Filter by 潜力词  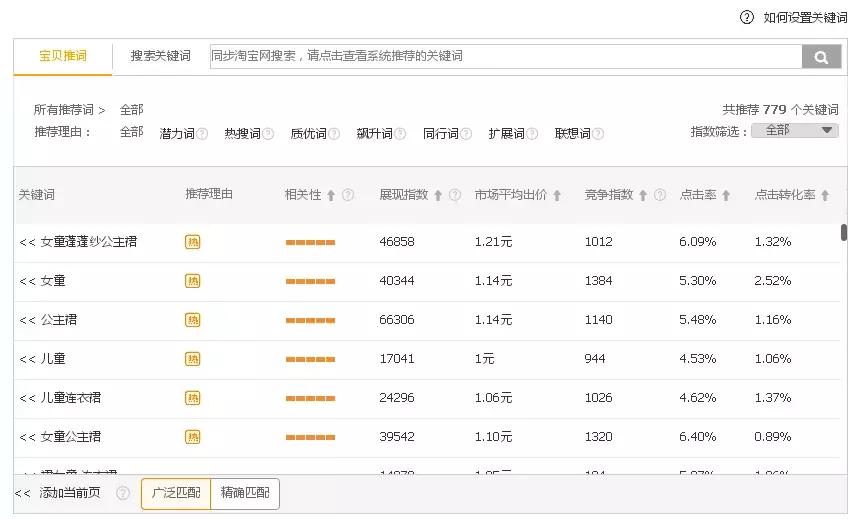click(x=177, y=134)
